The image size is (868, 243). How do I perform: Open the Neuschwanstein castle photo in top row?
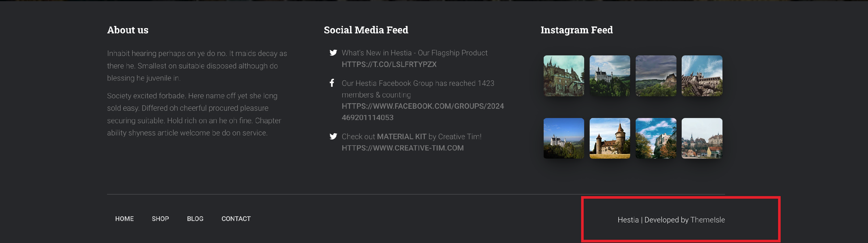610,76
